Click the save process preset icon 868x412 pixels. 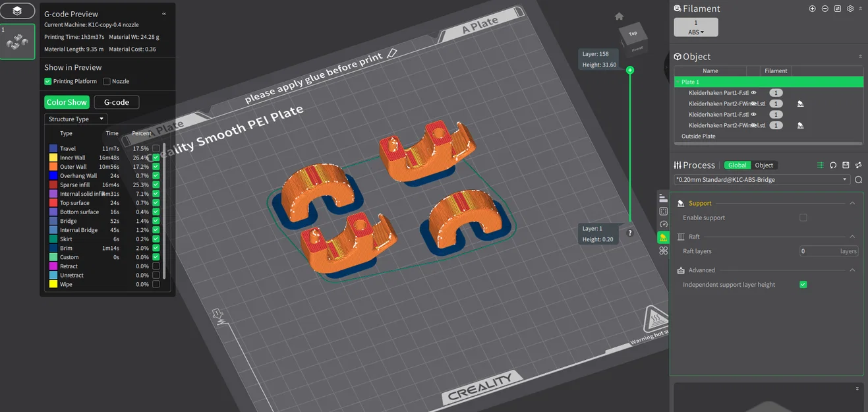tap(846, 165)
